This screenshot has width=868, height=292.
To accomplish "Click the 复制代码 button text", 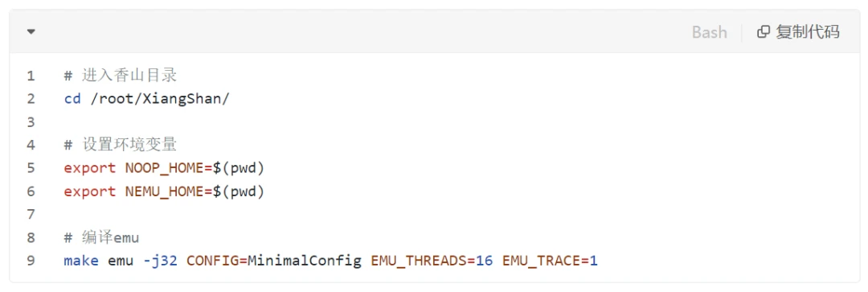I will point(807,32).
